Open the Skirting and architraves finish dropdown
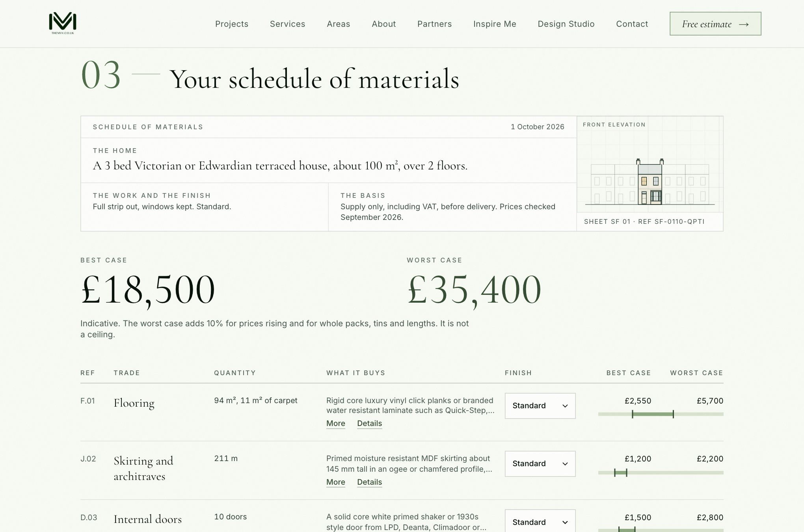The height and width of the screenshot is (532, 804). [x=540, y=463]
